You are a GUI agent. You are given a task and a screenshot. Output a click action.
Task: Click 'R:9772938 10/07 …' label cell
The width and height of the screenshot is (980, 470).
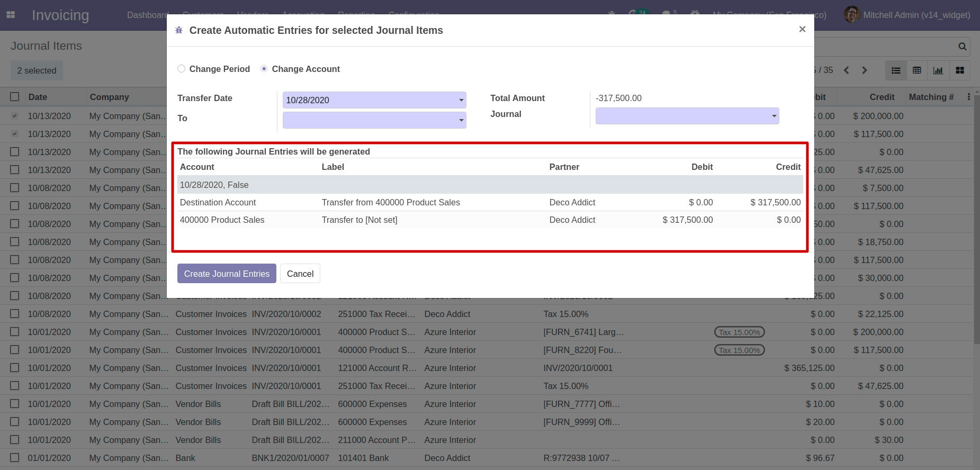581,458
